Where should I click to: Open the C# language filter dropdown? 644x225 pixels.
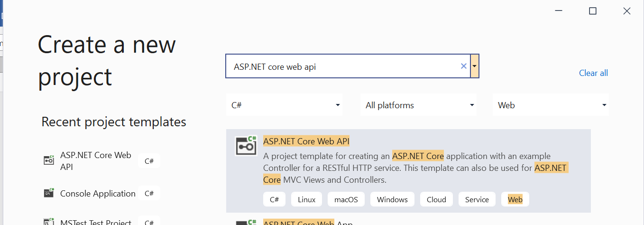[x=284, y=105]
